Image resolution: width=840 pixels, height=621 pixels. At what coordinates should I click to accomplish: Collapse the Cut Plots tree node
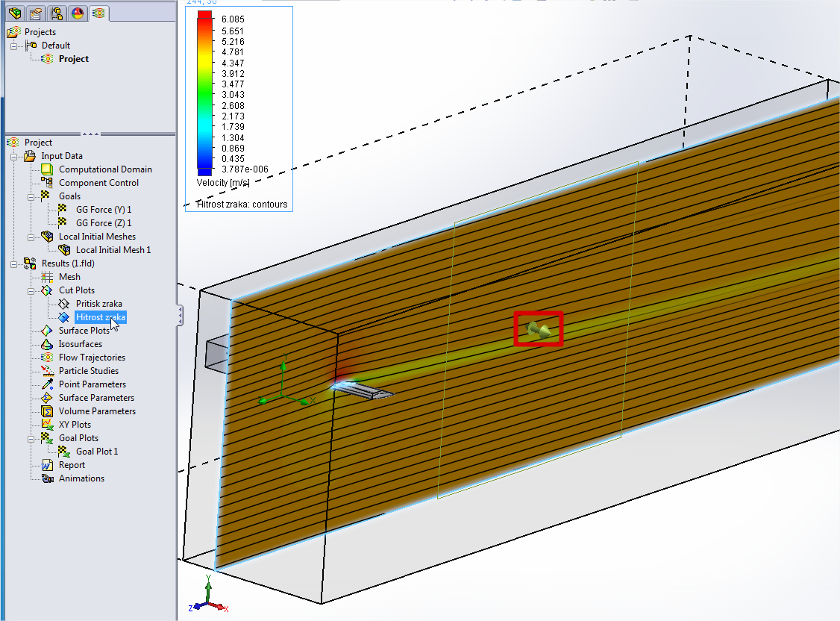[x=32, y=290]
